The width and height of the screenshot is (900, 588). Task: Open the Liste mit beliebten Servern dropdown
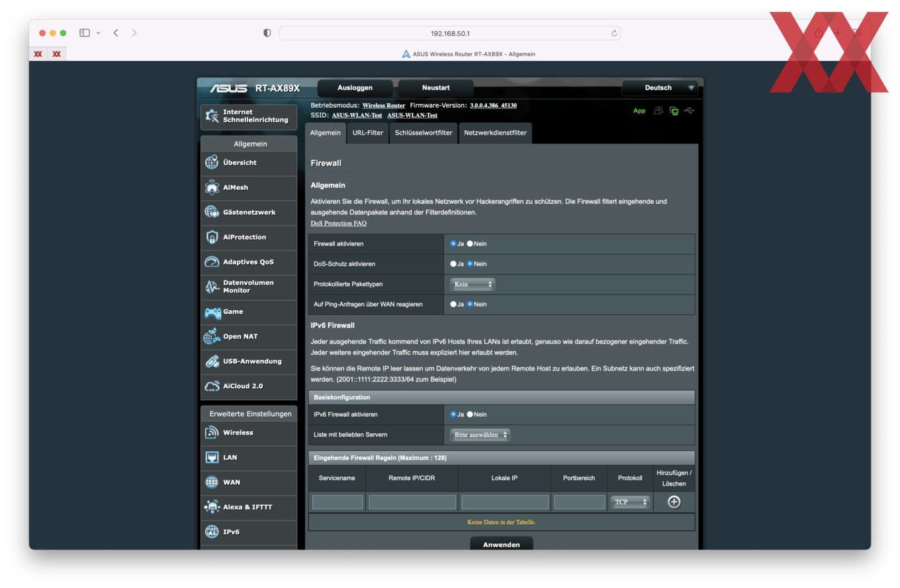pyautogui.click(x=480, y=435)
